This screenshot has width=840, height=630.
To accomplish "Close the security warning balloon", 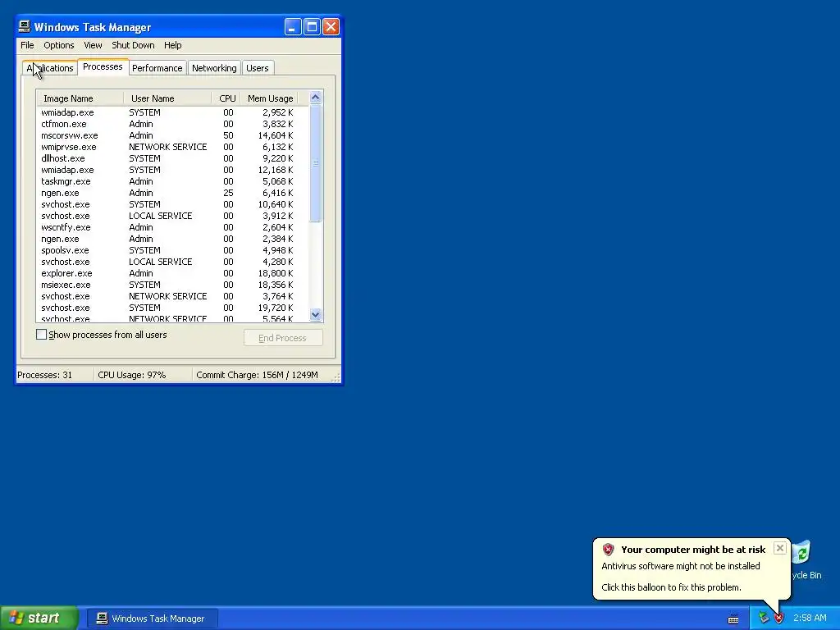I will coord(780,548).
